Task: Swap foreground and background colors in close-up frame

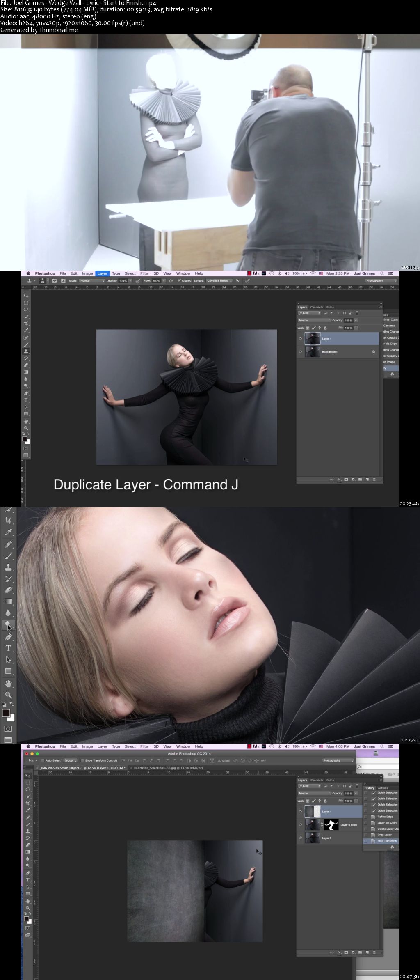Action: [12, 705]
